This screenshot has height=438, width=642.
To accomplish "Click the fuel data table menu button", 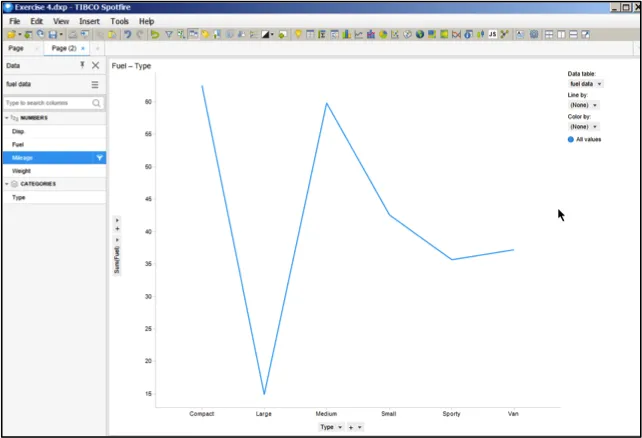I will point(95,85).
